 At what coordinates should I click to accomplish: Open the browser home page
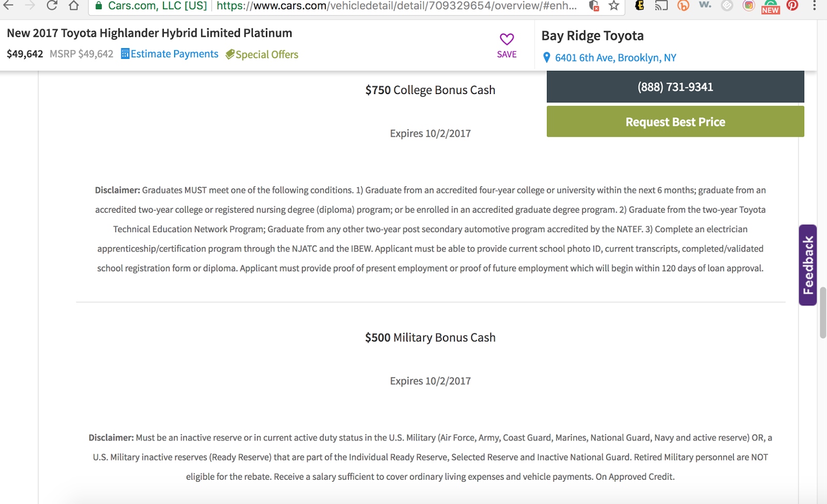click(x=74, y=6)
